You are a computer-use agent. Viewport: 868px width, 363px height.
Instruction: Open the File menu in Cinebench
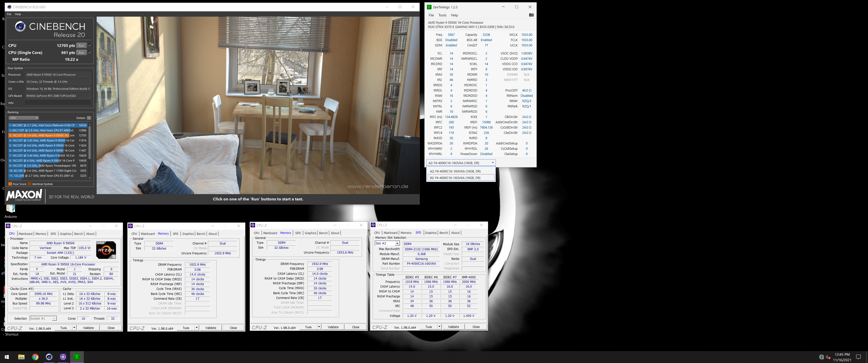coord(9,14)
